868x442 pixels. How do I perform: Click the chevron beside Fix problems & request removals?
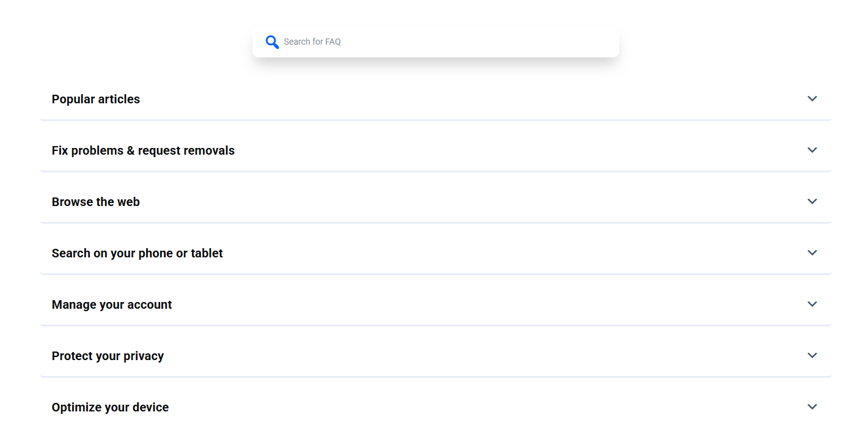click(812, 150)
